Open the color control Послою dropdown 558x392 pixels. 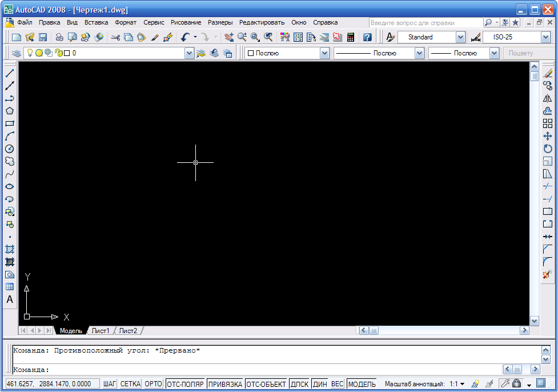pyautogui.click(x=324, y=53)
